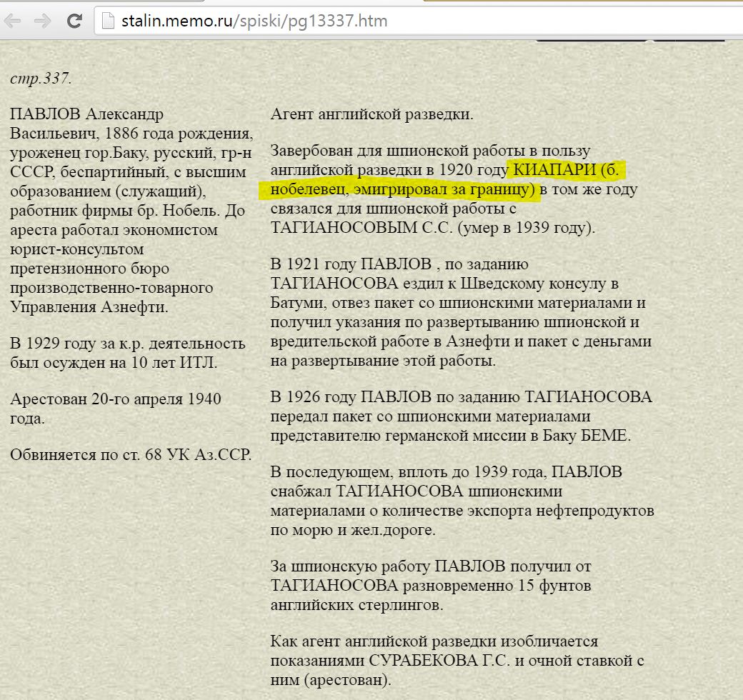This screenshot has height=700, width=743.
Task: Click the paragraph starting 'В 1921 году ПАВЛОВ'
Action: pos(461,312)
